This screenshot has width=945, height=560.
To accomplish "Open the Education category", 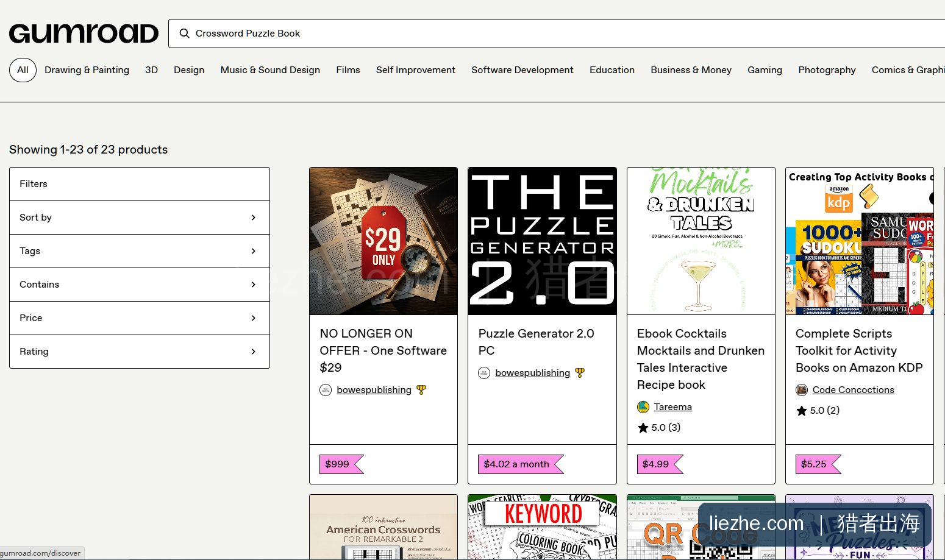I will coord(612,69).
